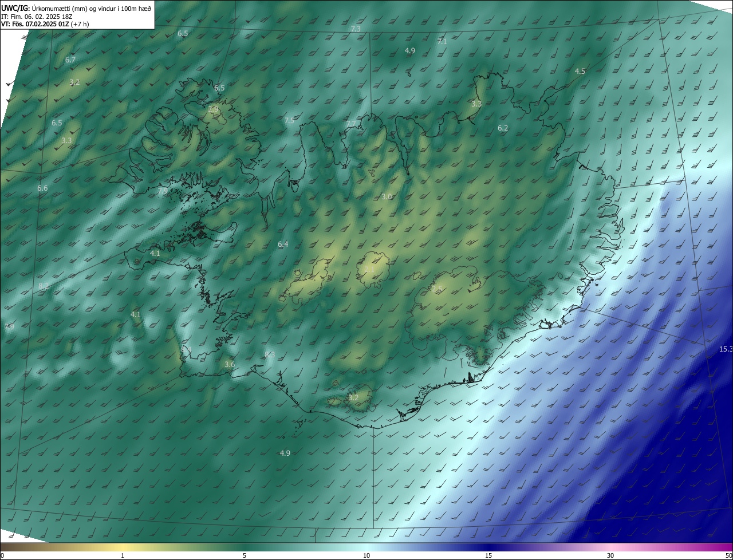Screen dimensions: 733x560
Task: Click the 7.5 map value
Action: point(289,120)
